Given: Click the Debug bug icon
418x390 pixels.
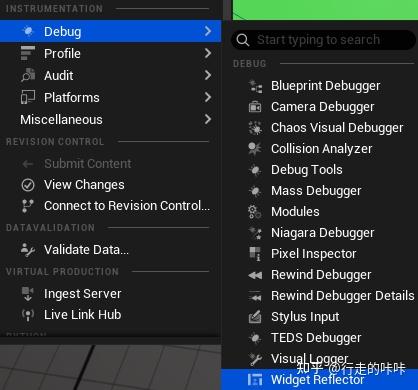Looking at the screenshot, I should click(x=28, y=31).
